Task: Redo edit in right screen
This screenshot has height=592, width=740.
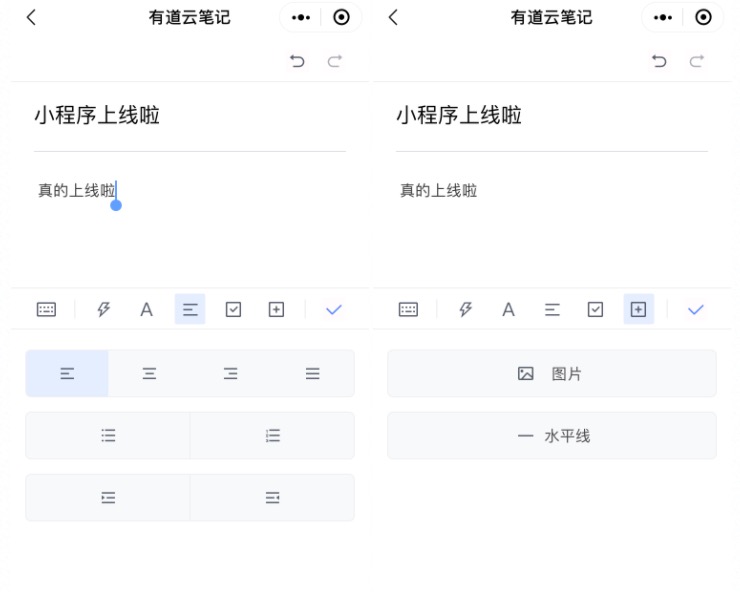Action: point(697,61)
